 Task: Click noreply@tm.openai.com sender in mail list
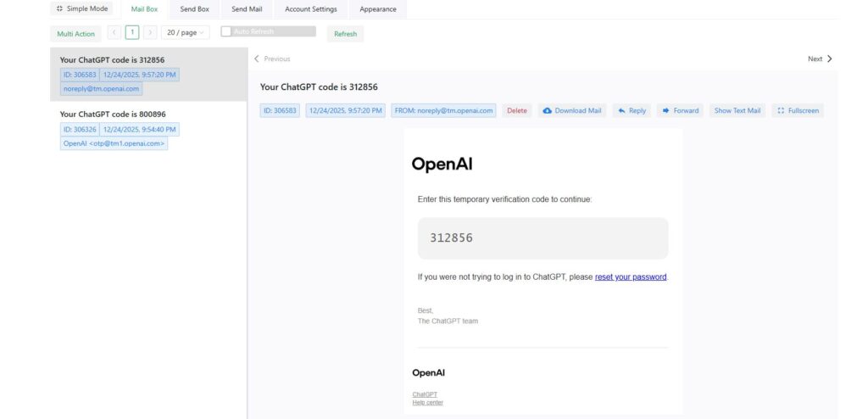click(x=102, y=89)
